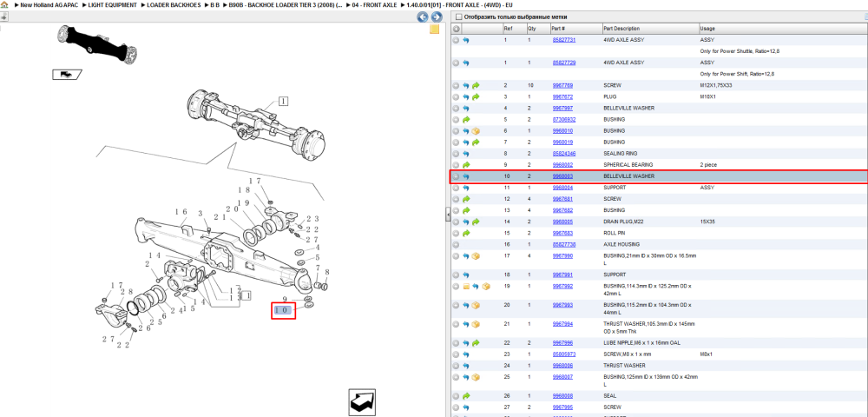Select callout 3 on the diagram
The image size is (868, 417).
coord(201,214)
